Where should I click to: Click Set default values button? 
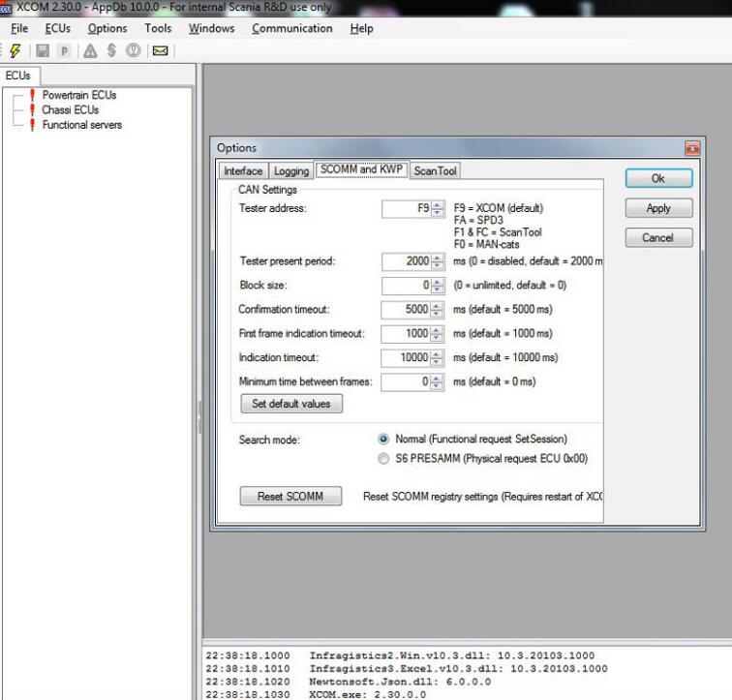pos(291,404)
